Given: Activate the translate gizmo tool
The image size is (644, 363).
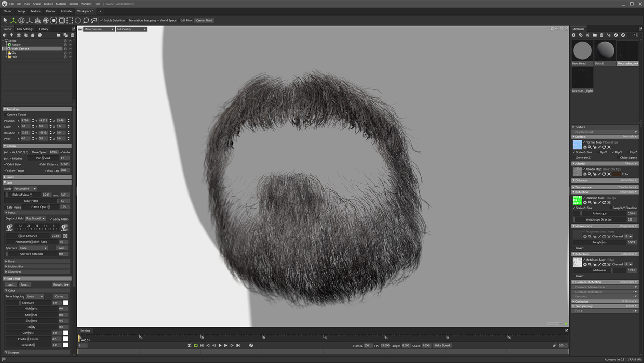Looking at the screenshot, I should (14, 20).
